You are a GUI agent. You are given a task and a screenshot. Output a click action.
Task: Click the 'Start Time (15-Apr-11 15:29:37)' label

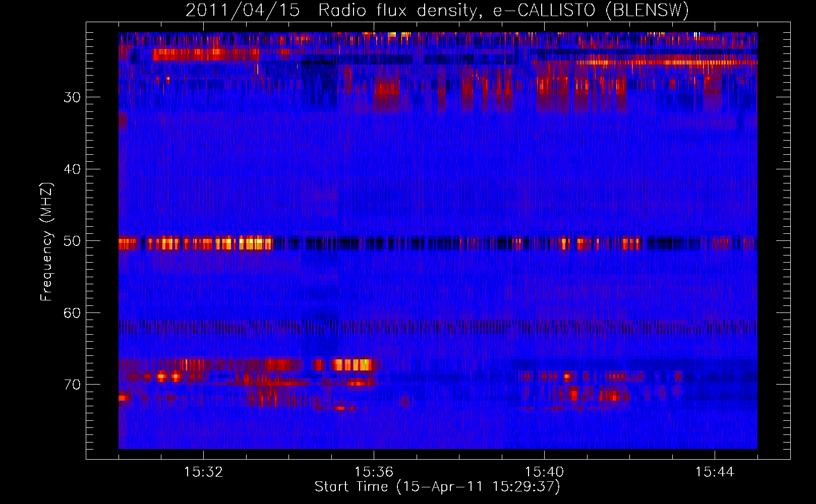[437, 487]
